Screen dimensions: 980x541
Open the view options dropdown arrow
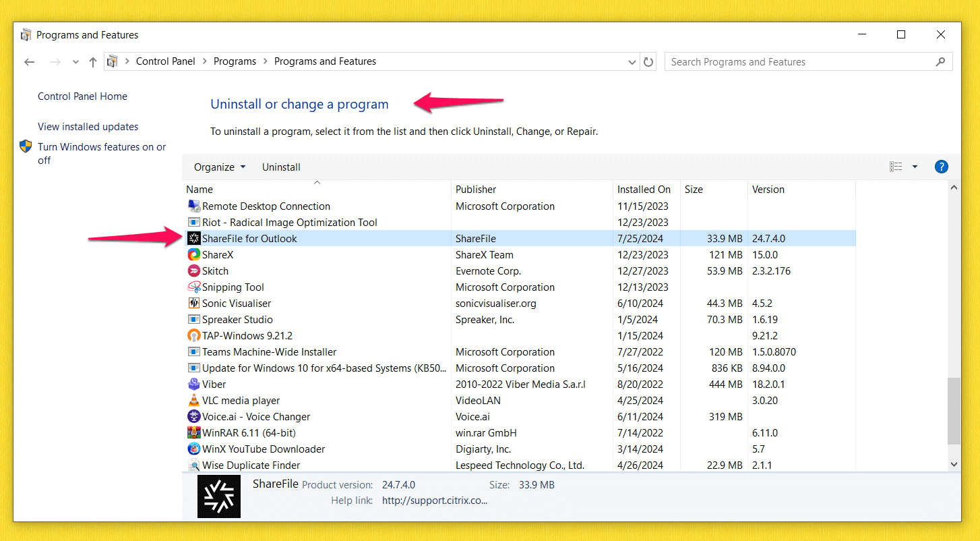(x=915, y=167)
